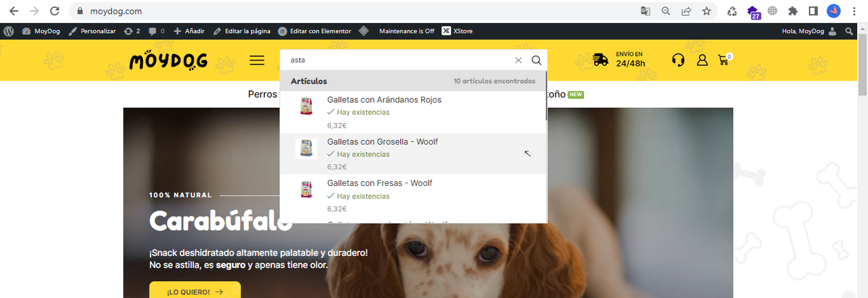
Task: Open the WordPress logo menu
Action: coord(9,31)
